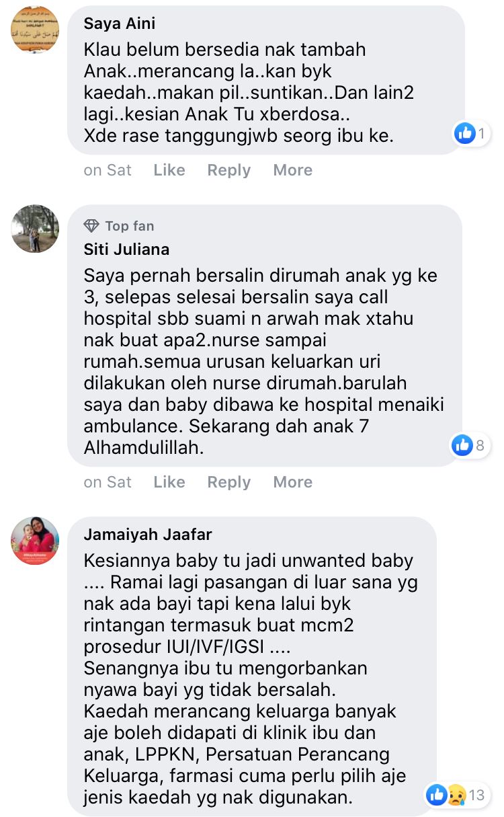
Task: Open Jamaiyah Jaafar's profile picture
Action: click(35, 541)
